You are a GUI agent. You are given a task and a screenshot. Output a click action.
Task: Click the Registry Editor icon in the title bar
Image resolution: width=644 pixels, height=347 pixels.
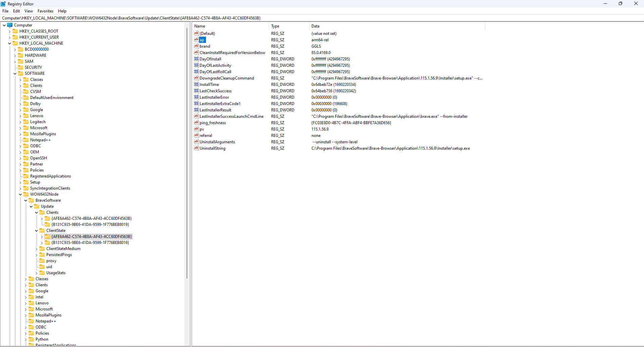click(x=3, y=4)
